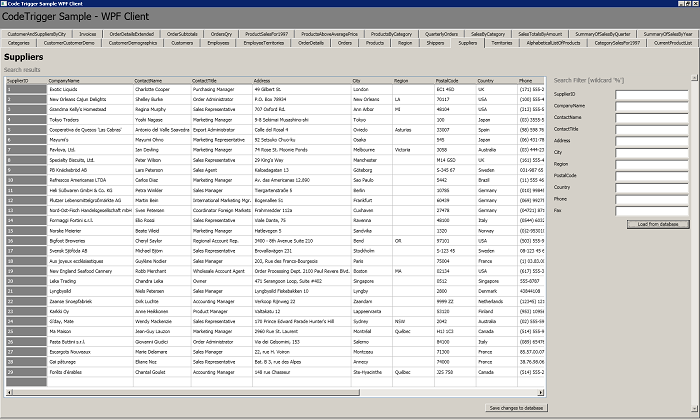Click the CompanyName filter text box
700x420 pixels.
[x=652, y=106]
